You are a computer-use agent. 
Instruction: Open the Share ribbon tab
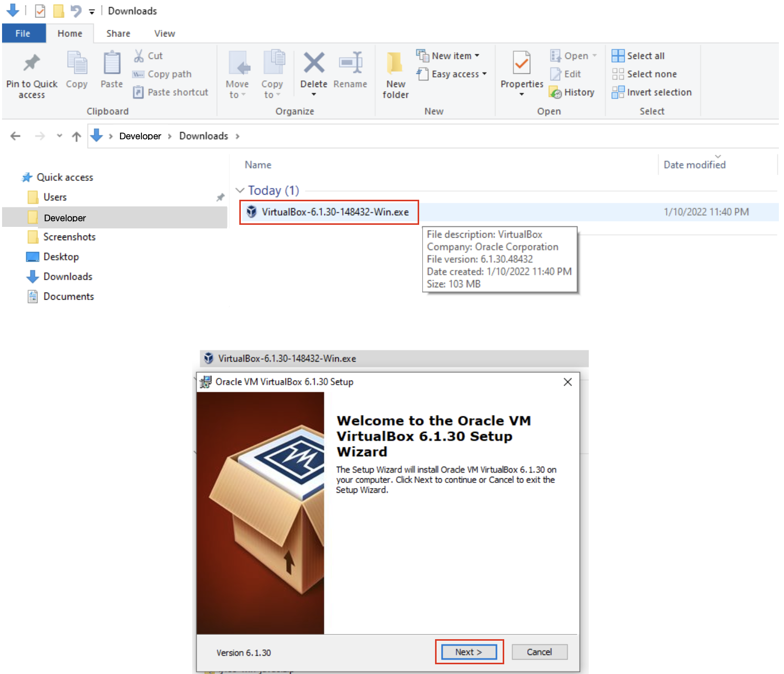118,33
